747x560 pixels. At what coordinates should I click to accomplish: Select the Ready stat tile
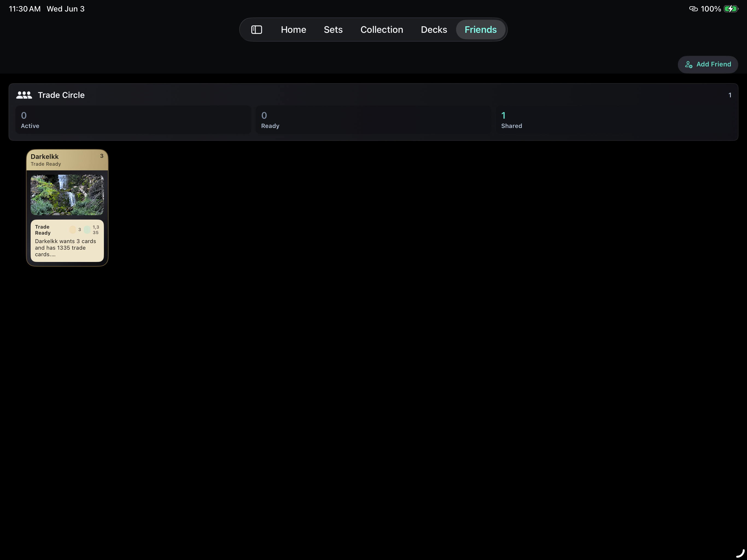tap(373, 120)
